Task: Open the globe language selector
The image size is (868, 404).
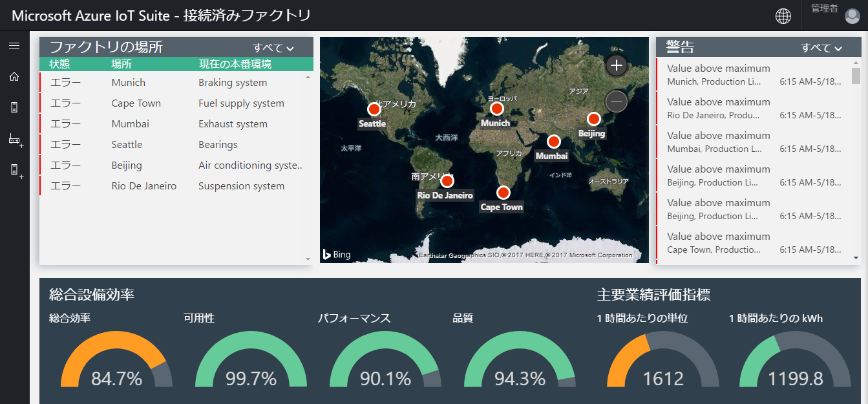Action: pyautogui.click(x=783, y=16)
